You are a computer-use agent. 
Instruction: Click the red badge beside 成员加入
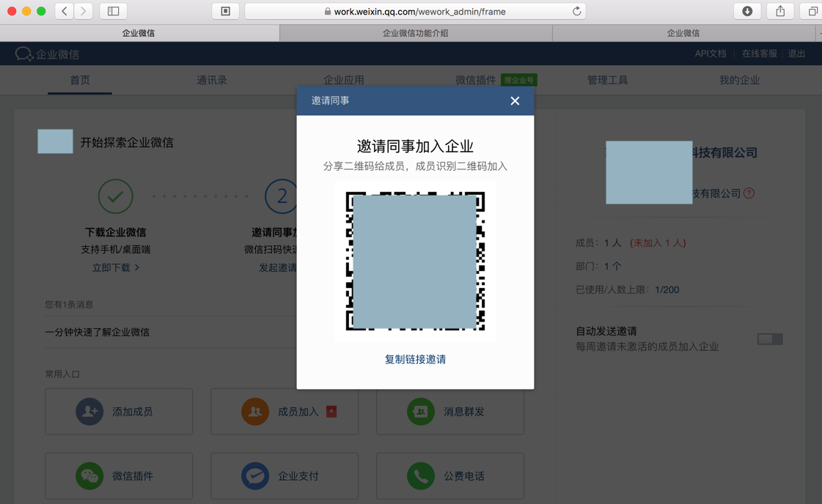pos(331,412)
